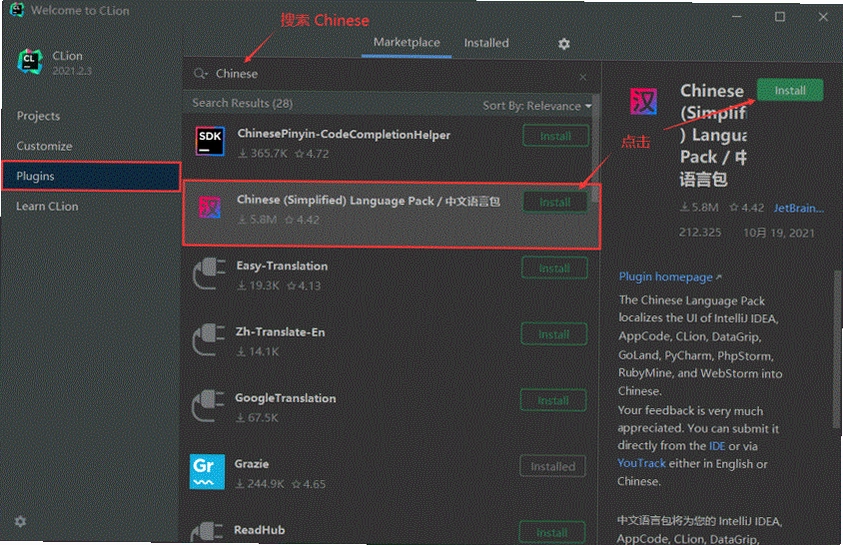Viewport: 843px width, 545px height.
Task: Select the ReadHub plugin name
Action: (x=259, y=530)
